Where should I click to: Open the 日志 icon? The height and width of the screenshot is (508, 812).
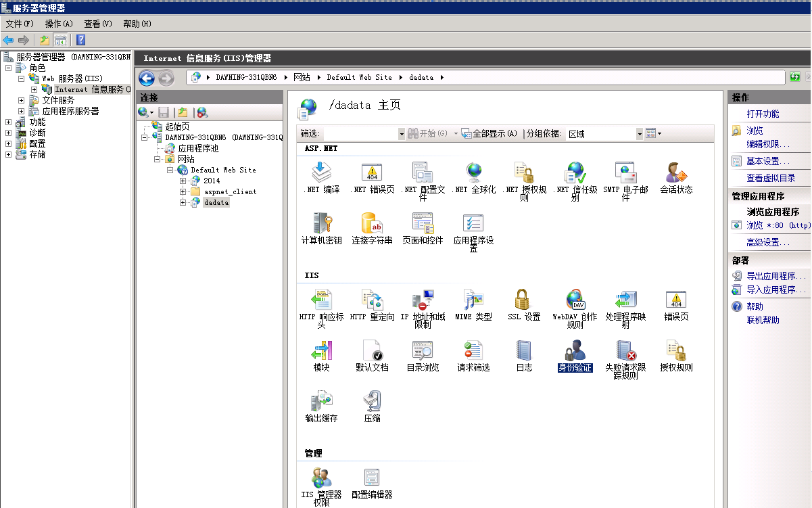[x=524, y=356]
